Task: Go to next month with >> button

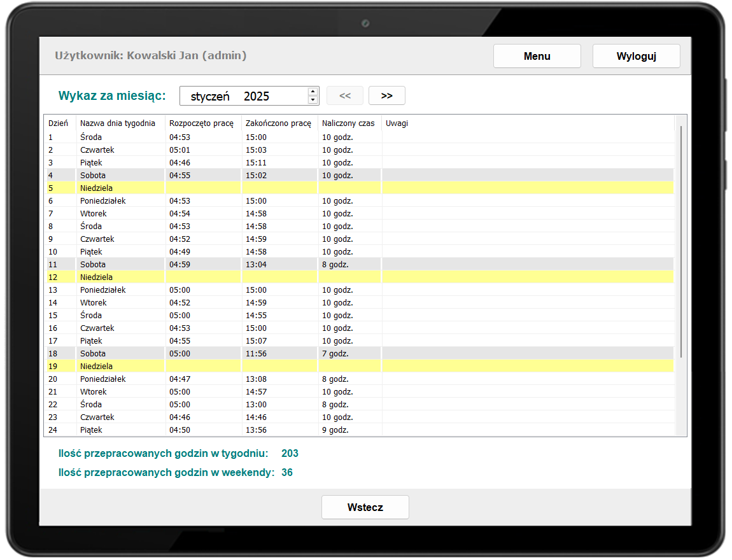Action: [386, 95]
